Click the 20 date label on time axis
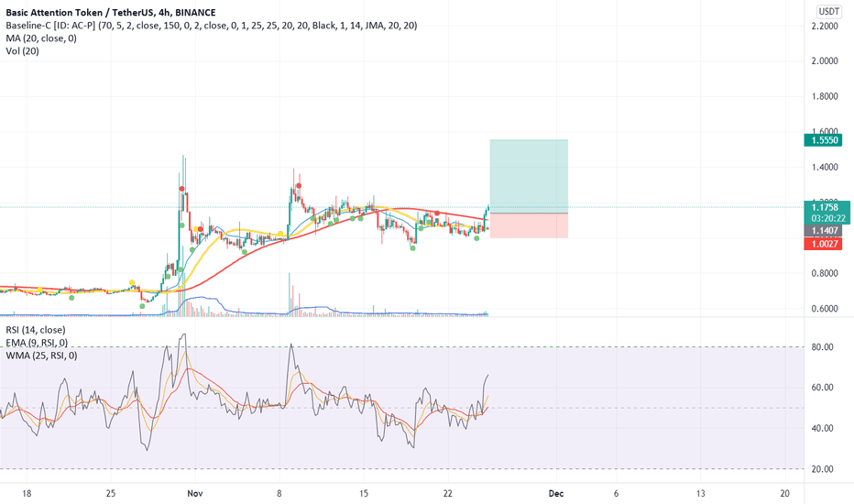 785,494
